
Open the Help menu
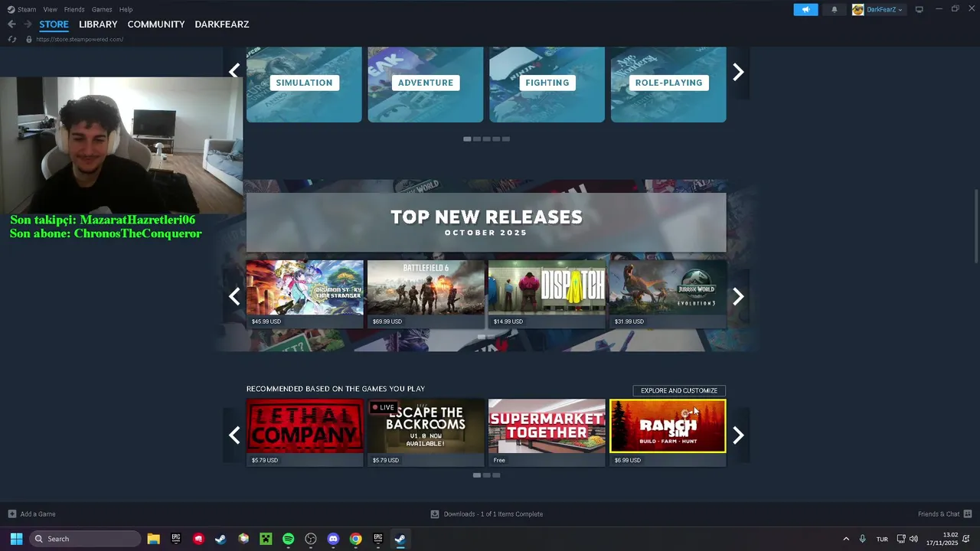126,9
